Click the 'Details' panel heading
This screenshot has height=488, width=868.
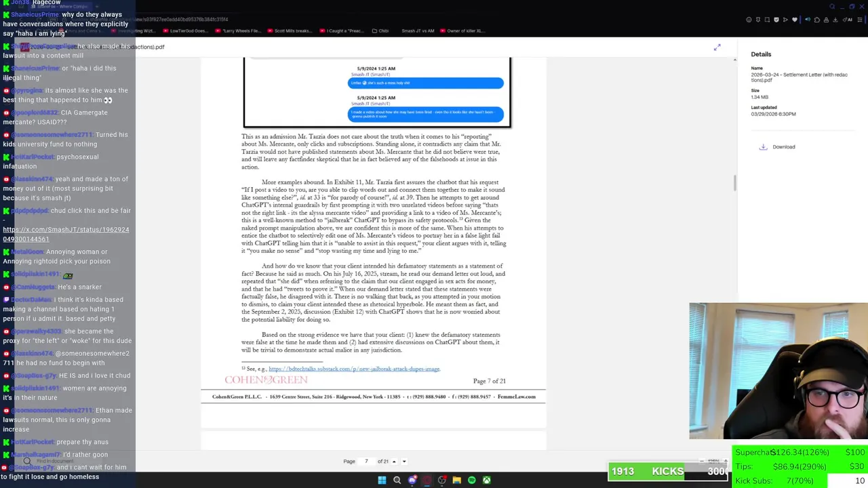761,54
